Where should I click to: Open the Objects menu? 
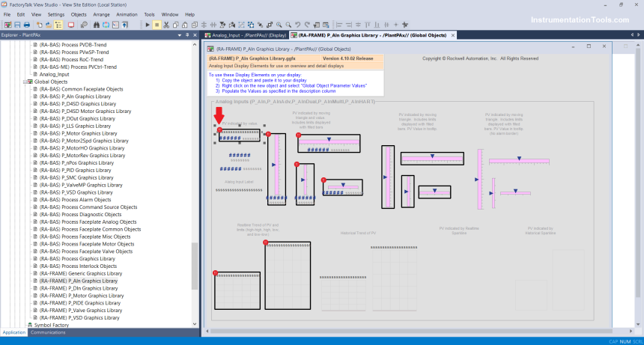tap(79, 14)
